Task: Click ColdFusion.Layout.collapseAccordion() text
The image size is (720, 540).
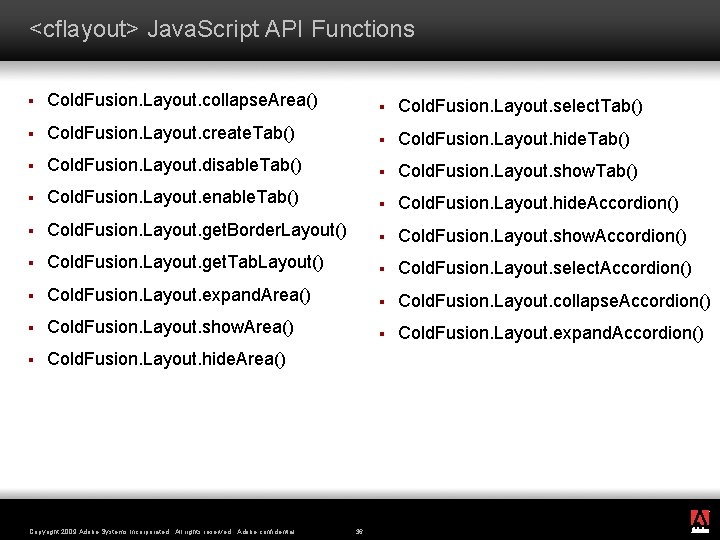Action: click(x=554, y=301)
